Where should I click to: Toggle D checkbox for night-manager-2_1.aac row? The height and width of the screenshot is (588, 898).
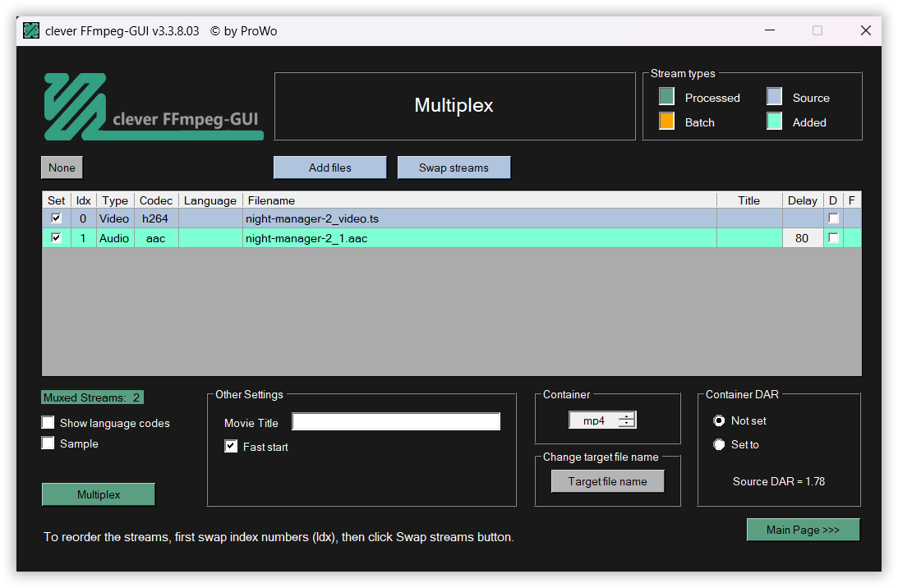833,237
